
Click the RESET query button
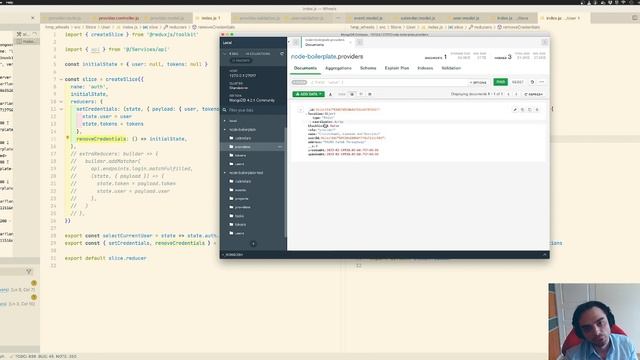(x=518, y=82)
